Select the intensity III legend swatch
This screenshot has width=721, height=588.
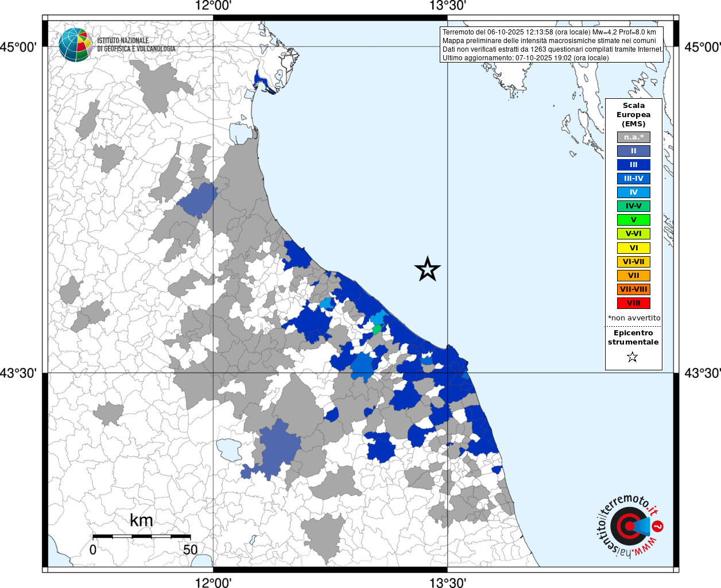(x=634, y=165)
